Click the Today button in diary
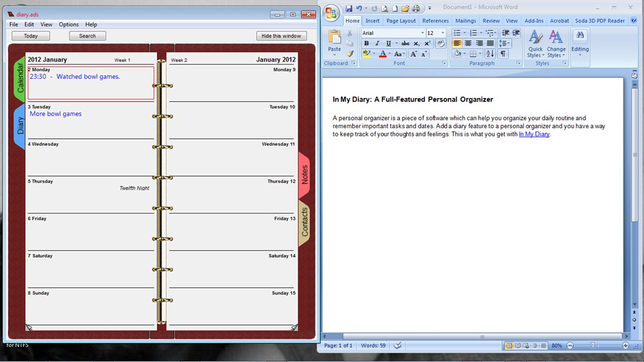 coord(31,36)
